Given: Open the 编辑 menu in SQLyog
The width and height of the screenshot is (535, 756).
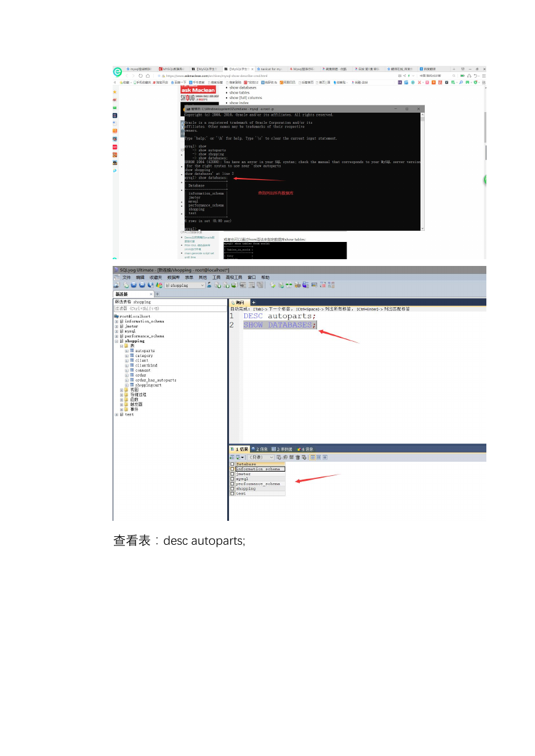Looking at the screenshot, I should point(140,278).
